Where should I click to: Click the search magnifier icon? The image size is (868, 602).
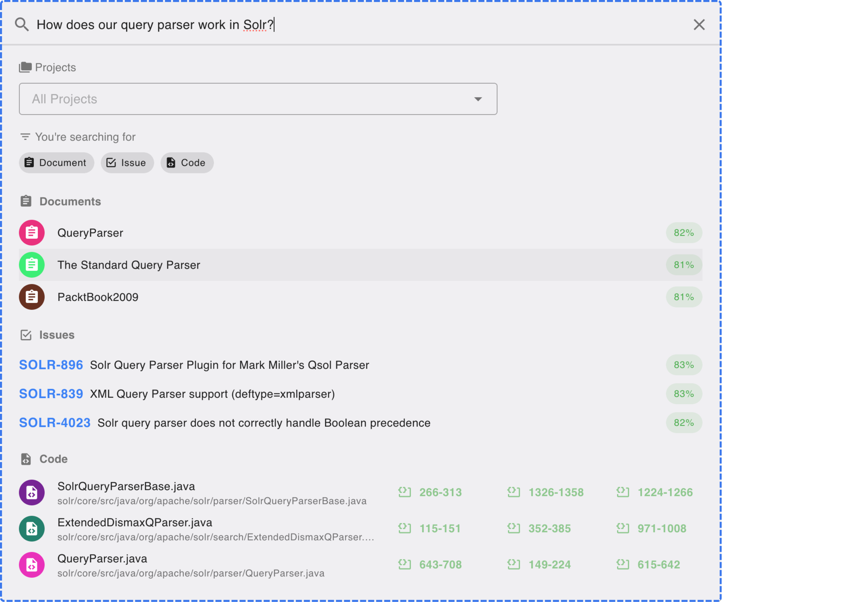coord(21,25)
